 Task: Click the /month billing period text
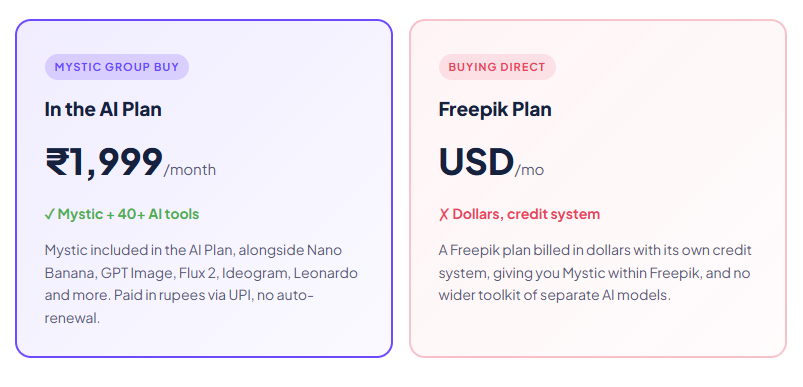coord(189,170)
